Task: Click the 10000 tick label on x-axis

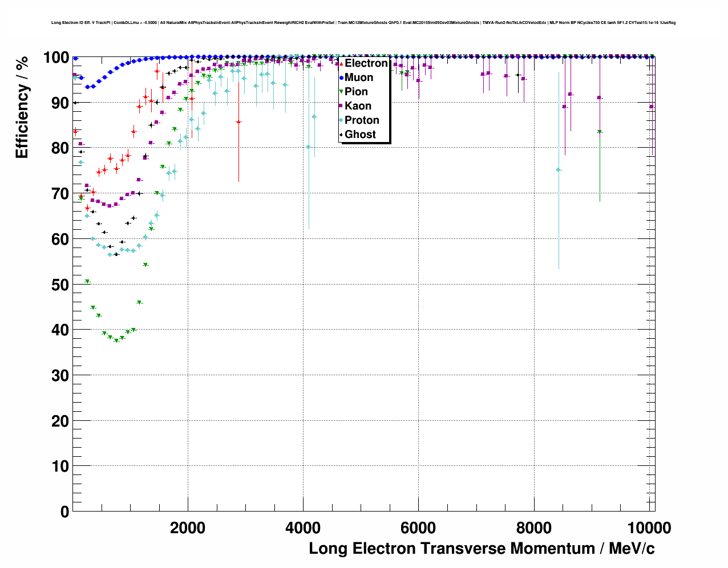Action: pyautogui.click(x=649, y=528)
